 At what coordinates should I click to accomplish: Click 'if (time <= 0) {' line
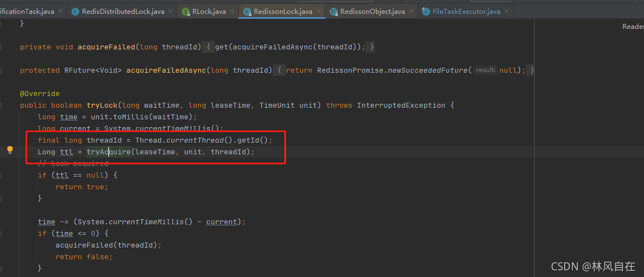pyautogui.click(x=73, y=234)
